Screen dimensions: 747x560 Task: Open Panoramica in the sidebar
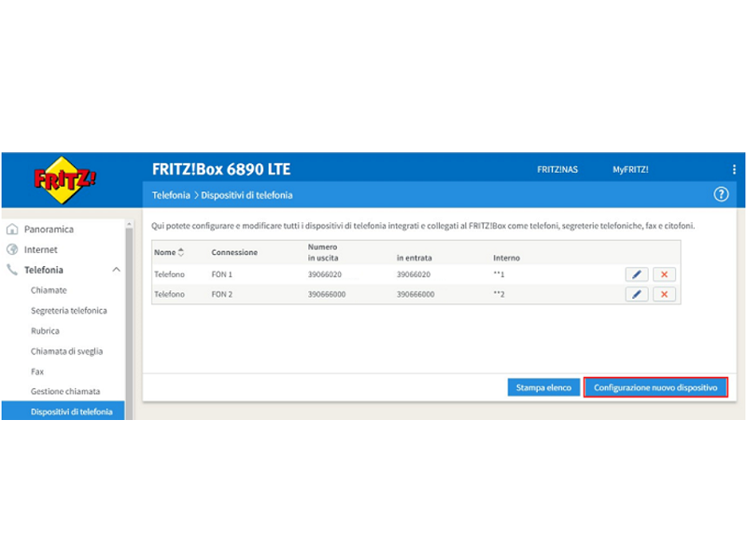click(x=49, y=229)
